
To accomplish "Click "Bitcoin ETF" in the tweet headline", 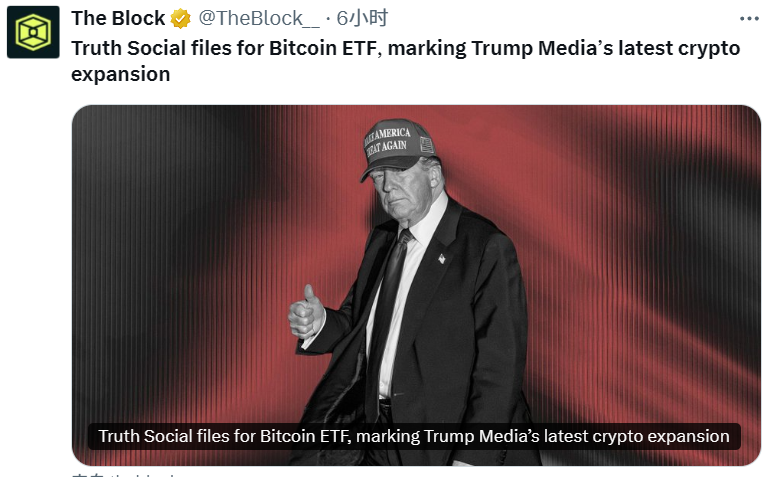I will 325,48.
